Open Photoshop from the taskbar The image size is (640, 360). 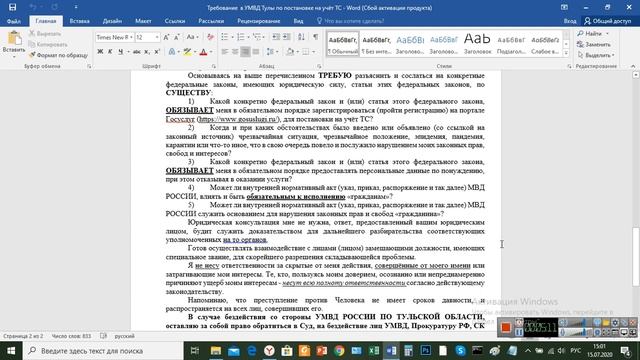[425, 351]
